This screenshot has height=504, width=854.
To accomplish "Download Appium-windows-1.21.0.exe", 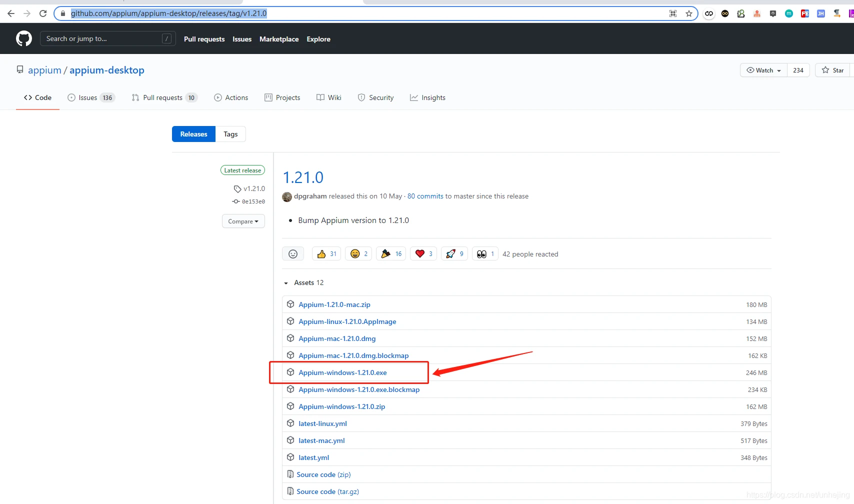I will 342,372.
